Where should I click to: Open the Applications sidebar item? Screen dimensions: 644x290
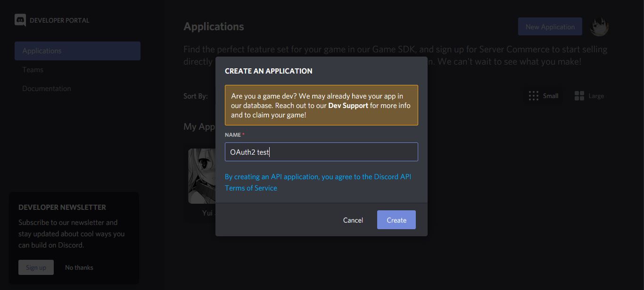pyautogui.click(x=77, y=51)
